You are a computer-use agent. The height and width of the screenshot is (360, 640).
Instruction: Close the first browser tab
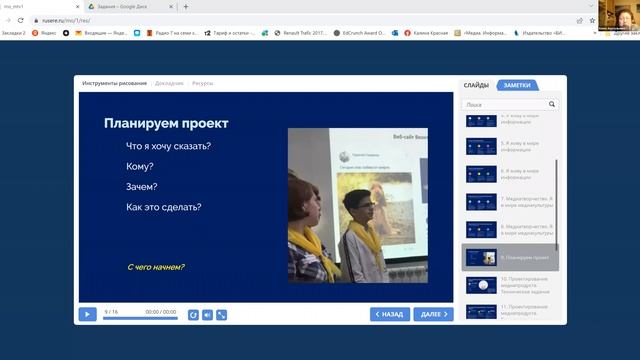click(x=78, y=7)
